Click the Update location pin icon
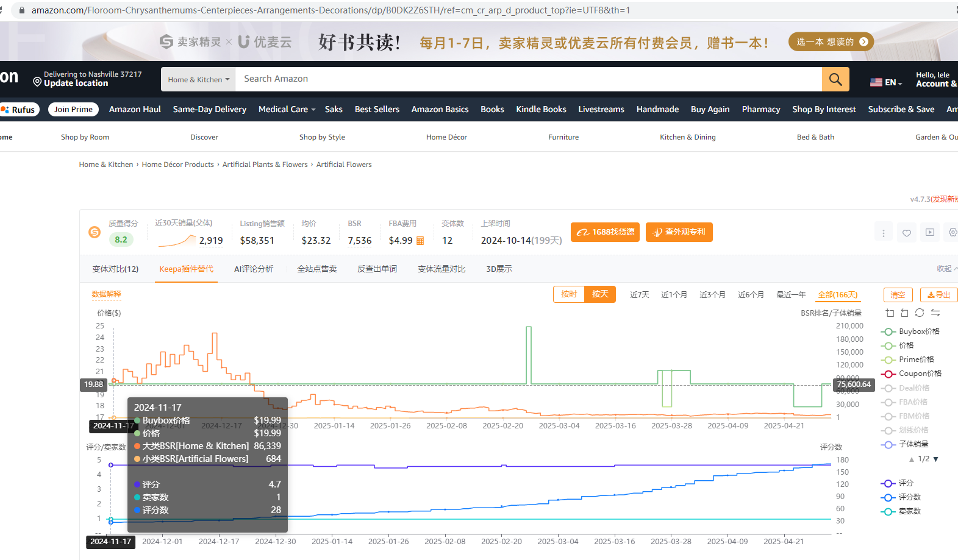The height and width of the screenshot is (560, 958). (37, 82)
